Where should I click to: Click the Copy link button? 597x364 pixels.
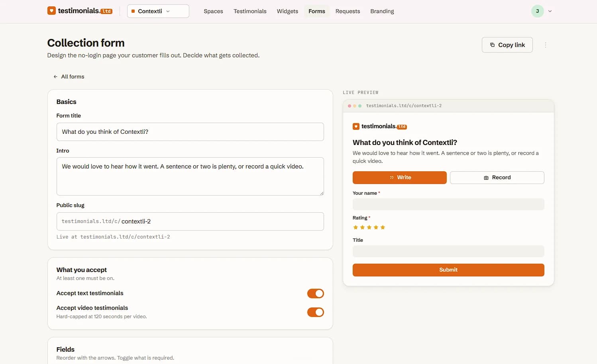(507, 45)
